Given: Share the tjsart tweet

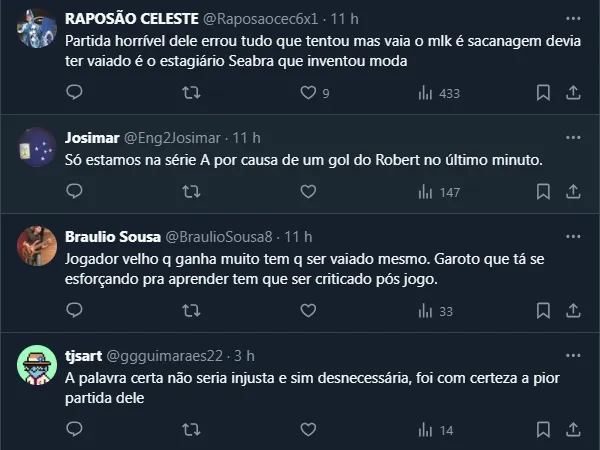Looking at the screenshot, I should tap(573, 430).
